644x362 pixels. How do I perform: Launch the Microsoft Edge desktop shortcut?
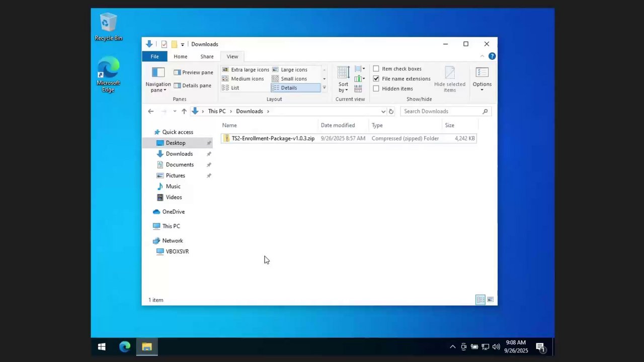[x=108, y=75]
